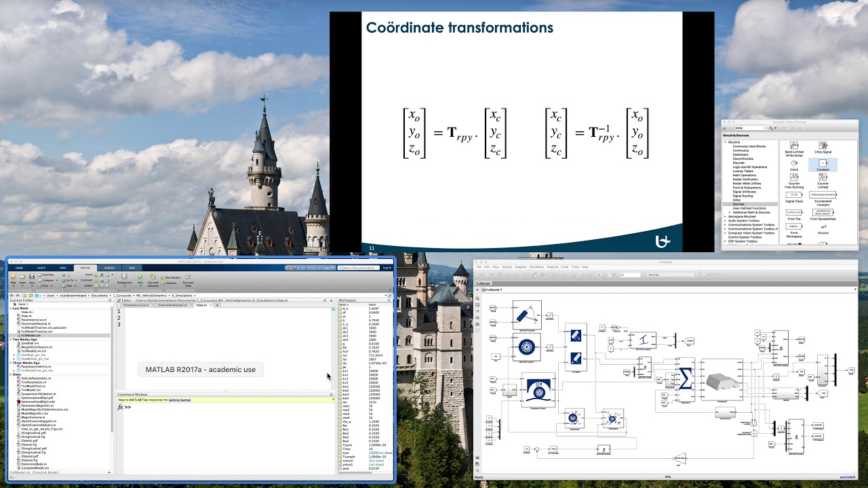
Task: Click the FullModel tab in Simulink window
Action: [483, 283]
